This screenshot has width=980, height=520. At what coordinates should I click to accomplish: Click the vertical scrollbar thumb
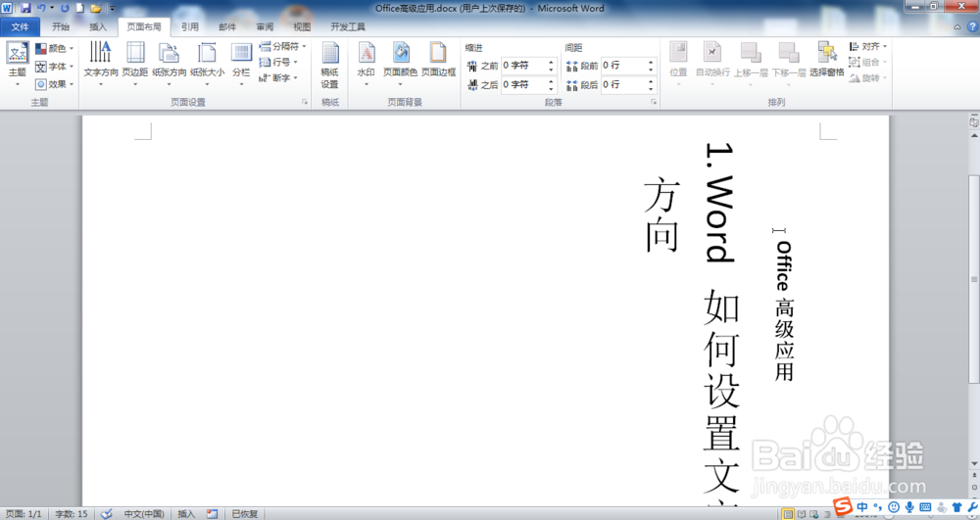974,278
